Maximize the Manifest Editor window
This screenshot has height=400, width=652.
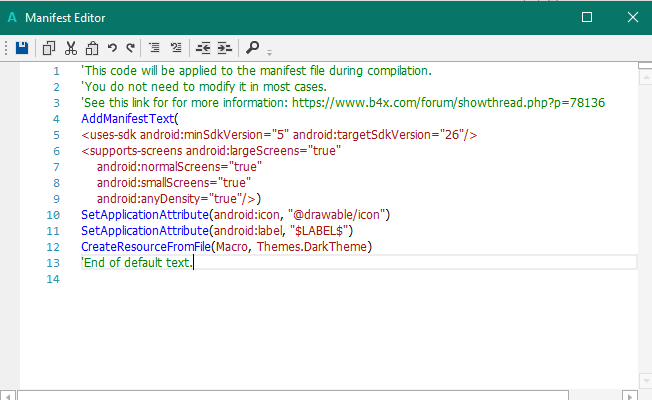(587, 17)
